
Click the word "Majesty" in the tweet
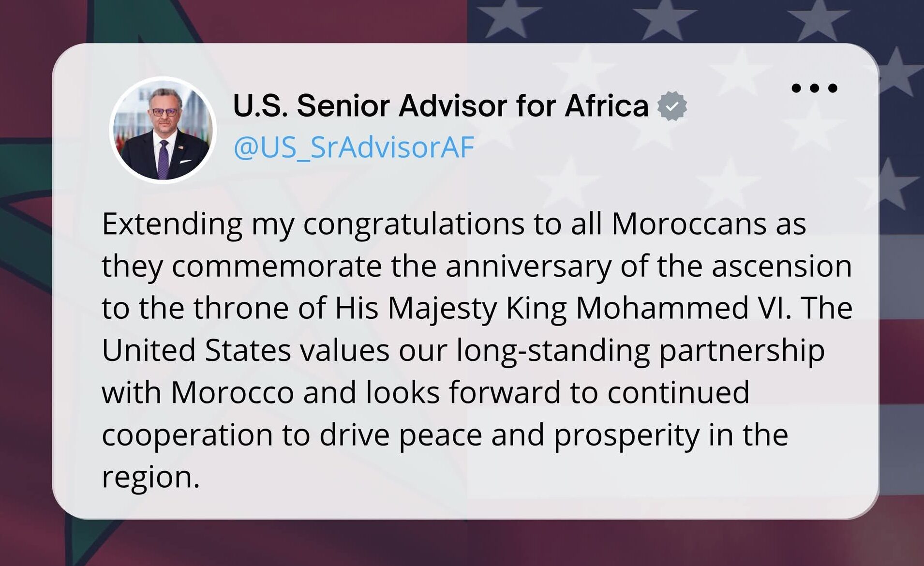point(442,308)
